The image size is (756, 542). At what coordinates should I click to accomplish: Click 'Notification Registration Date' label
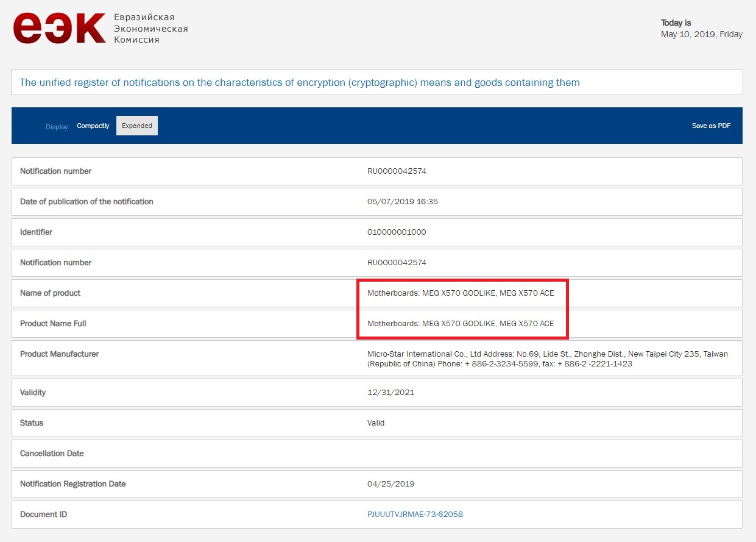[x=73, y=483]
